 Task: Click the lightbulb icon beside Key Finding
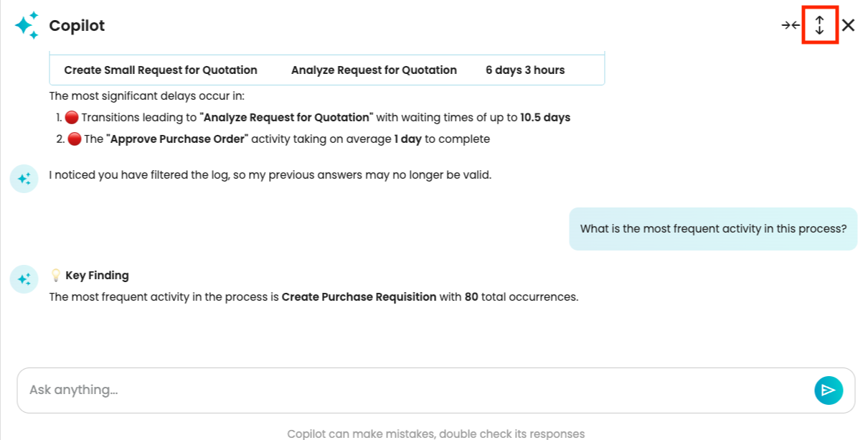55,276
